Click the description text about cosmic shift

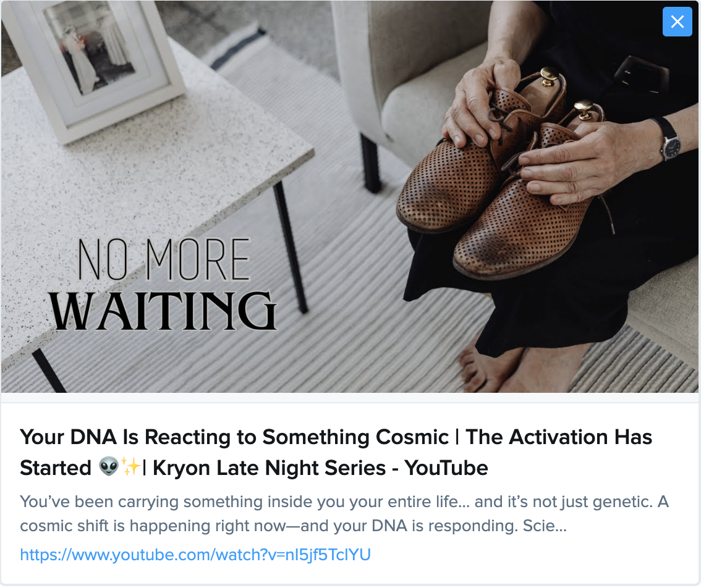point(293,526)
